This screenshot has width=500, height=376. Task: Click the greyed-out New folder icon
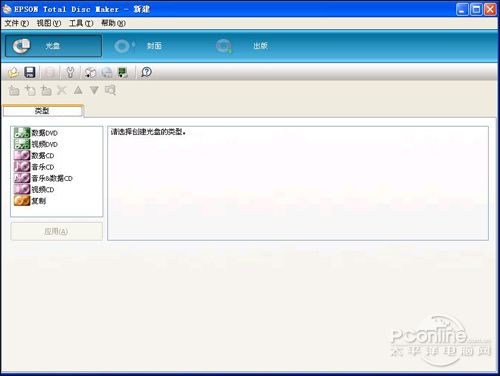[x=46, y=90]
